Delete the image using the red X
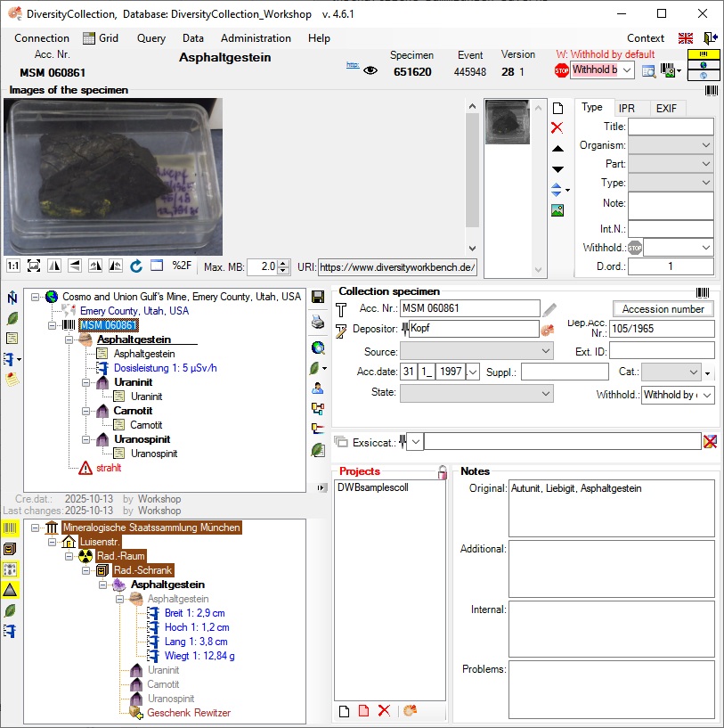The height and width of the screenshot is (728, 724). pyautogui.click(x=557, y=128)
